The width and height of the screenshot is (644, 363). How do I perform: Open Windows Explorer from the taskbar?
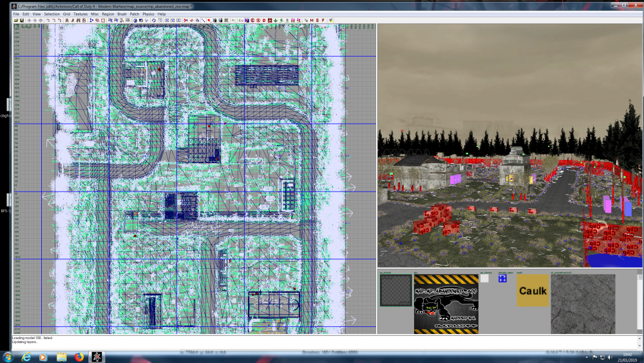pyautogui.click(x=62, y=357)
